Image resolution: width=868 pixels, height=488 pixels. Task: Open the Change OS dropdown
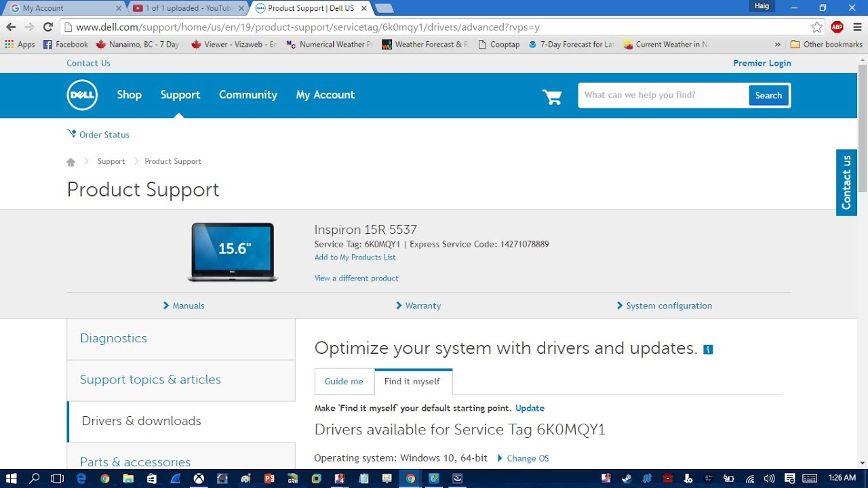coord(523,458)
